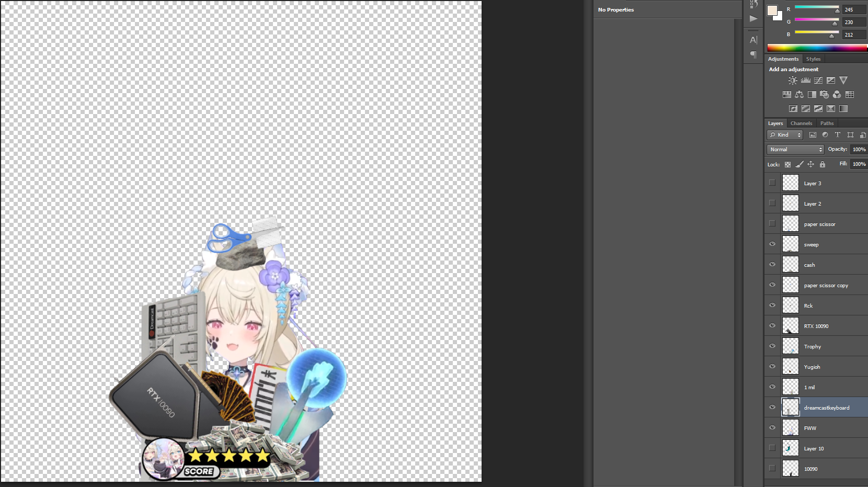868x487 pixels.
Task: Click the B color slider handle
Action: click(x=831, y=36)
